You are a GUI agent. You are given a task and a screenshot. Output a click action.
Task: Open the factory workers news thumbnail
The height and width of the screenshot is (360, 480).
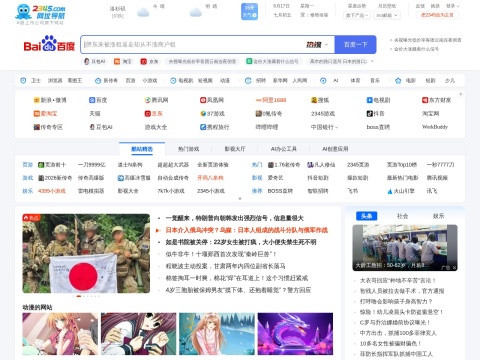click(x=405, y=248)
